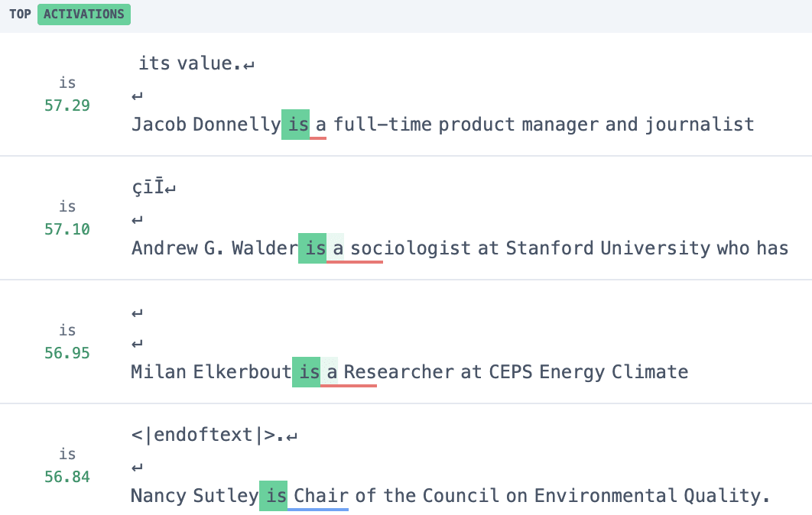Click the text "Stanford University"

coord(608,248)
